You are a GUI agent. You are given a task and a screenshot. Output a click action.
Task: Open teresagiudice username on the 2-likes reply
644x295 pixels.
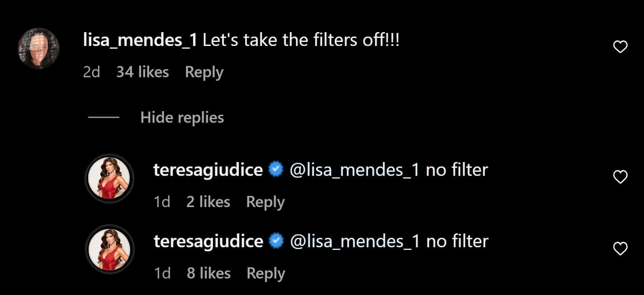[x=208, y=170]
